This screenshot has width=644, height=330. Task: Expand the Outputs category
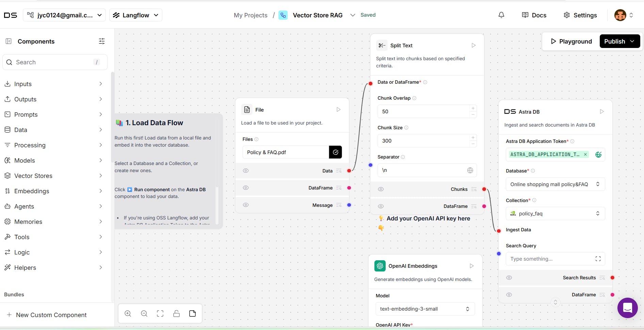click(x=53, y=99)
